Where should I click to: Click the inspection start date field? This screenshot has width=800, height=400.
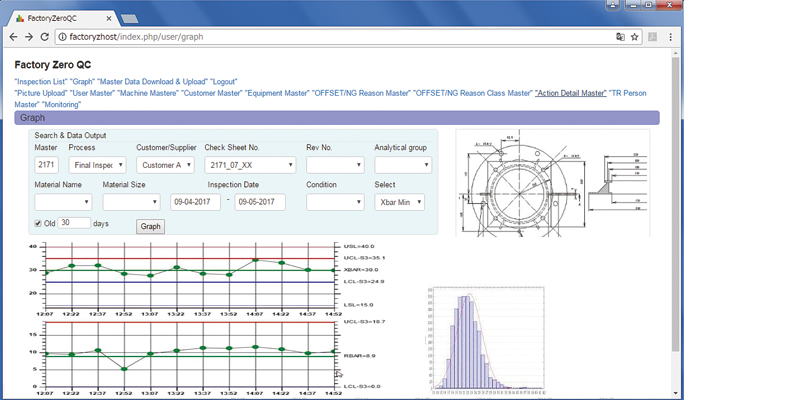pyautogui.click(x=195, y=202)
